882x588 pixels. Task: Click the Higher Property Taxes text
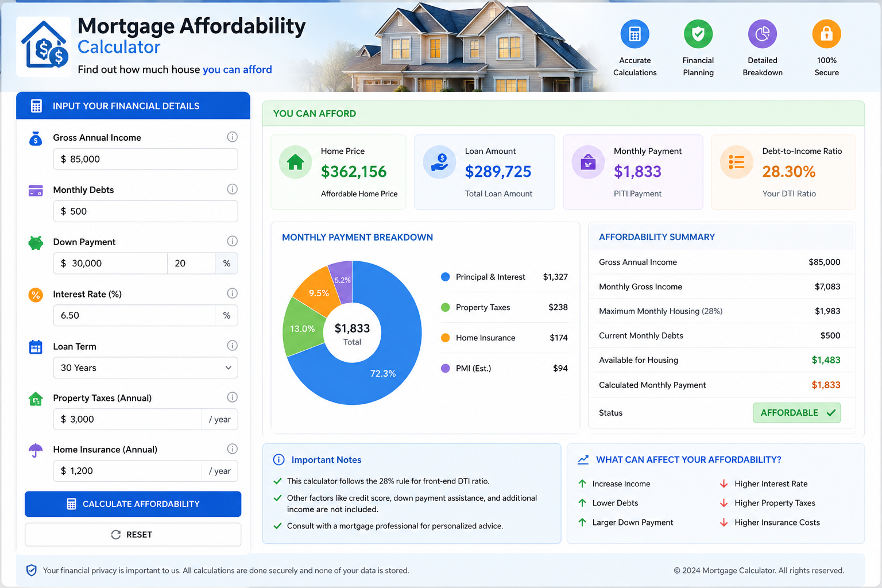point(775,503)
